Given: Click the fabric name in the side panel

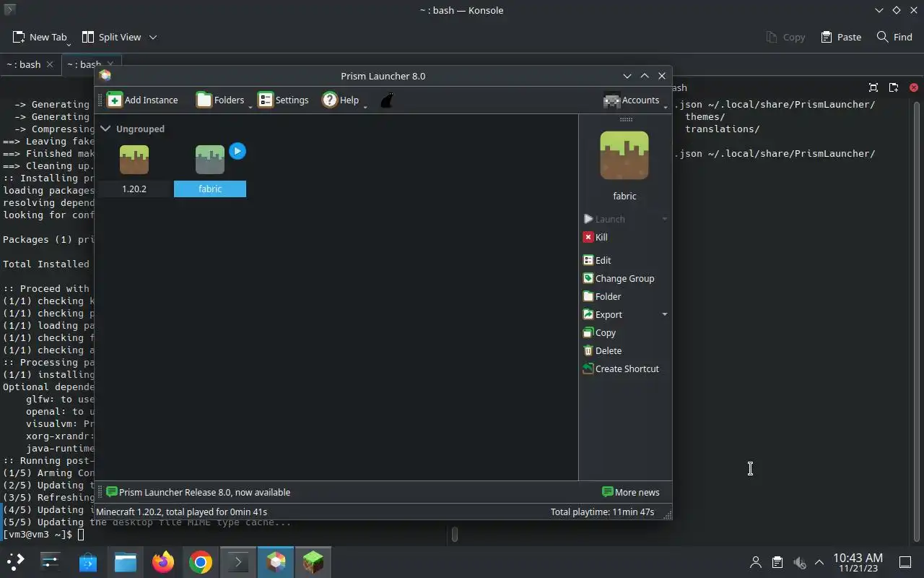Looking at the screenshot, I should click(624, 196).
